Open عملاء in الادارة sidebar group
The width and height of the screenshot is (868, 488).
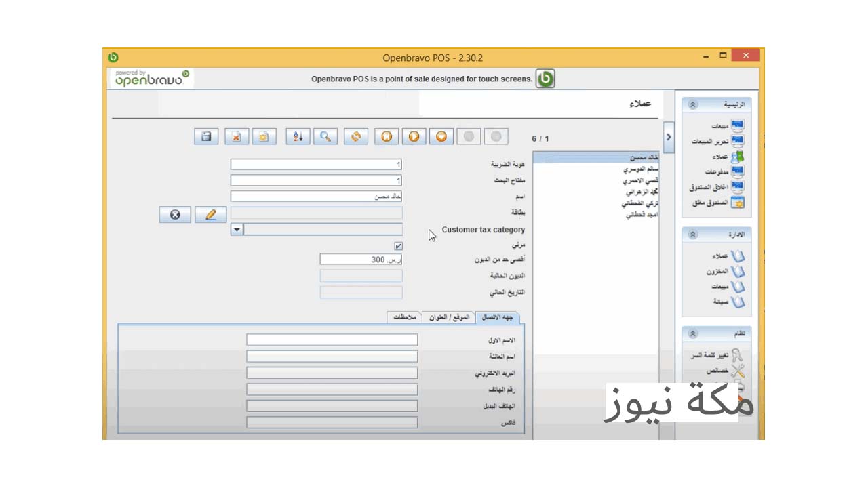point(728,256)
